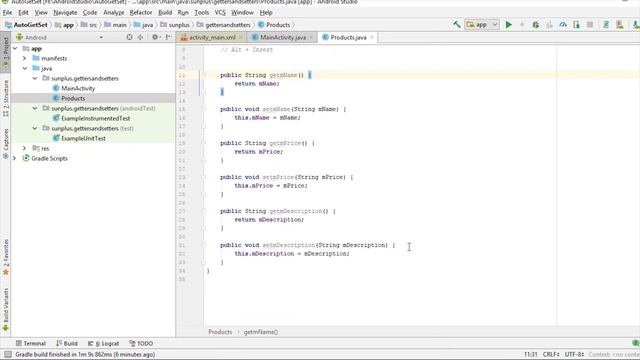Viewport: 640px width, 360px height.
Task: Fold getmName method at line 11 gutter
Action: (204, 75)
